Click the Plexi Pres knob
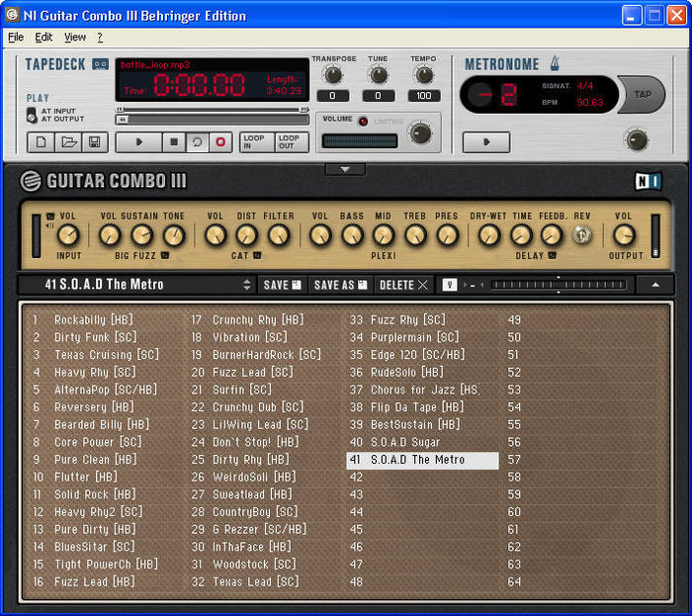This screenshot has height=616, width=692. pyautogui.click(x=447, y=234)
